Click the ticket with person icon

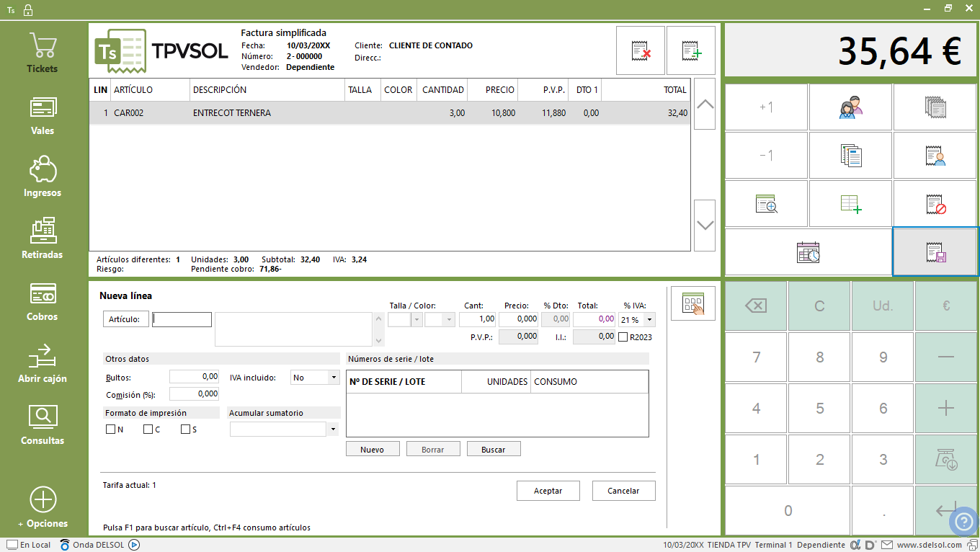(x=936, y=156)
